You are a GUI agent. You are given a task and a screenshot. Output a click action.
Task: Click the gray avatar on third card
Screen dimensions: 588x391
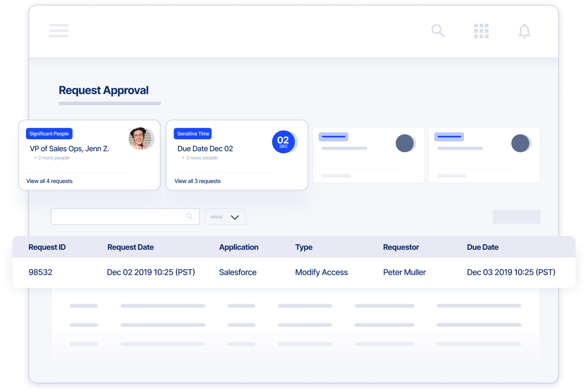tap(404, 143)
